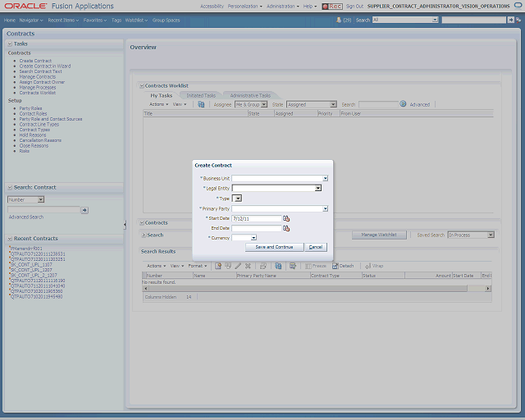
Task: Select the My Tasks tab
Action: [161, 95]
